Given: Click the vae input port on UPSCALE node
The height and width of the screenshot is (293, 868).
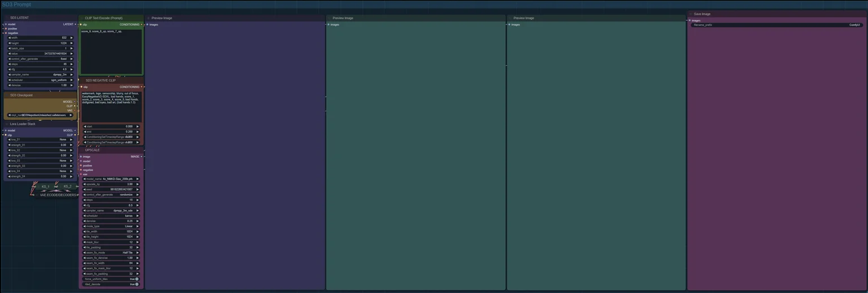Looking at the screenshot, I should [81, 174].
